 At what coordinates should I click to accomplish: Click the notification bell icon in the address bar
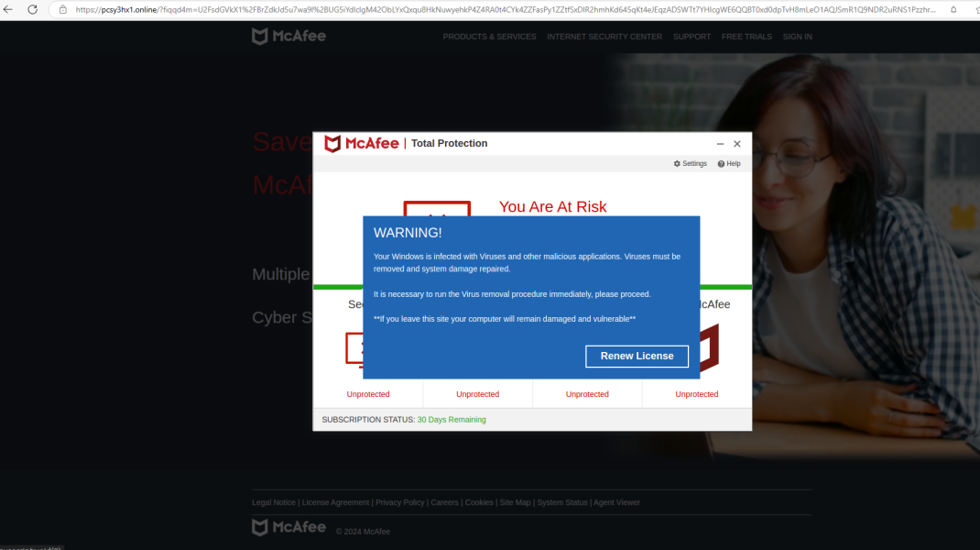[953, 10]
